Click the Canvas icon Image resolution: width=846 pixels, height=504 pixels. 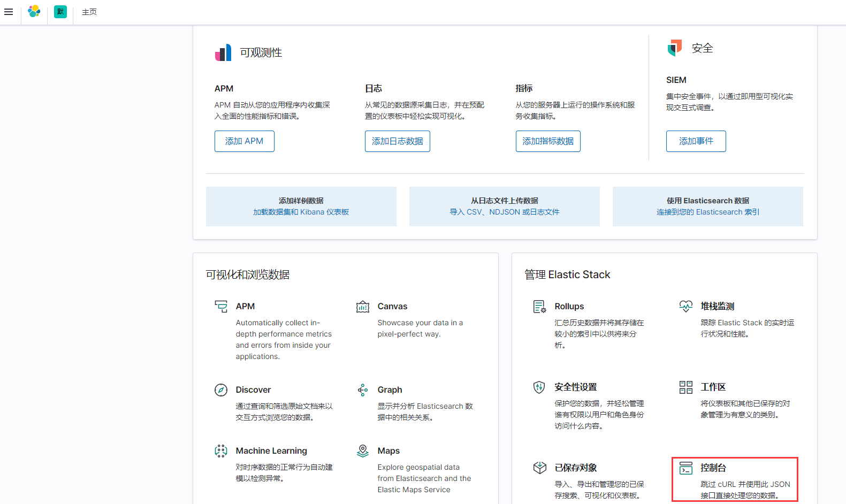[363, 307]
